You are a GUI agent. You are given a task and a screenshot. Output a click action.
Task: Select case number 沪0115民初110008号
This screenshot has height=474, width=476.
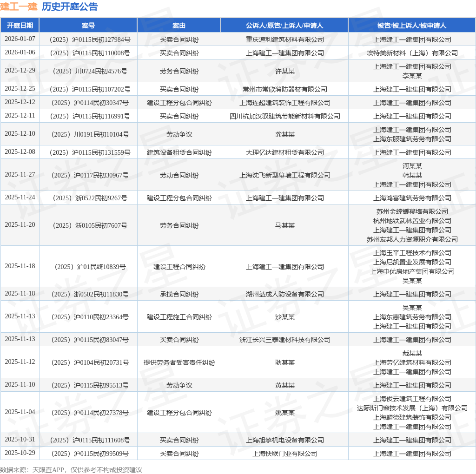90,53
